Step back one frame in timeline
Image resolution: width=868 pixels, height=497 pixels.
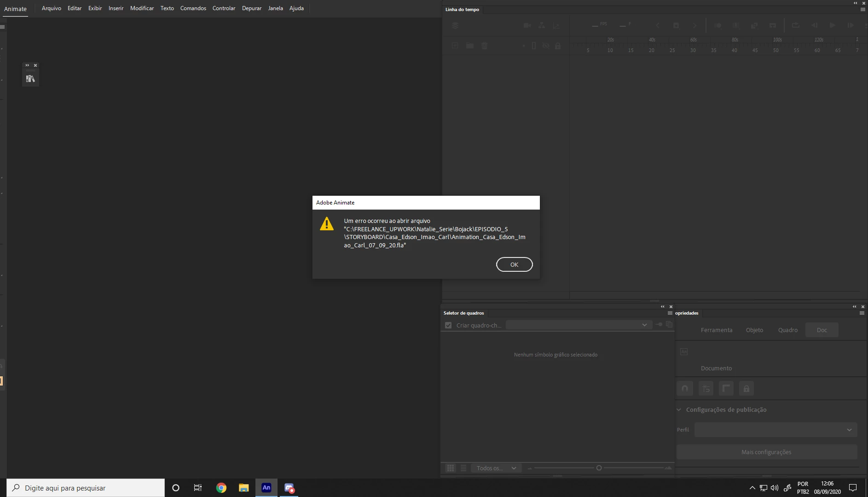point(814,25)
